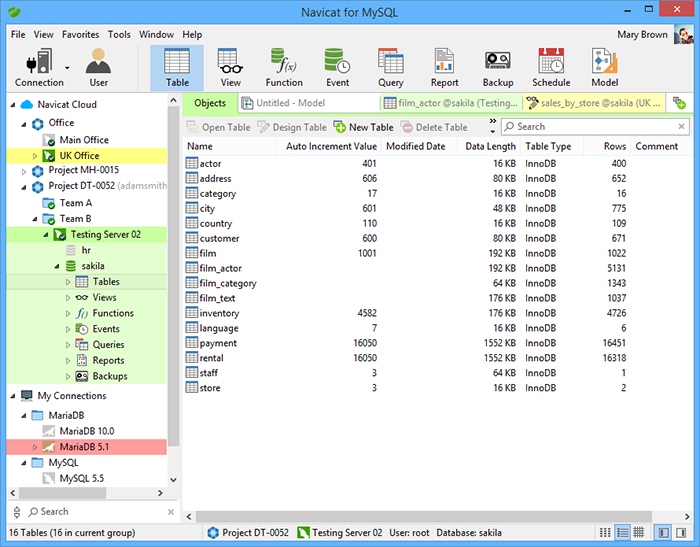The width and height of the screenshot is (700, 547).
Task: Collapse the My Connections node
Action: pyautogui.click(x=12, y=396)
